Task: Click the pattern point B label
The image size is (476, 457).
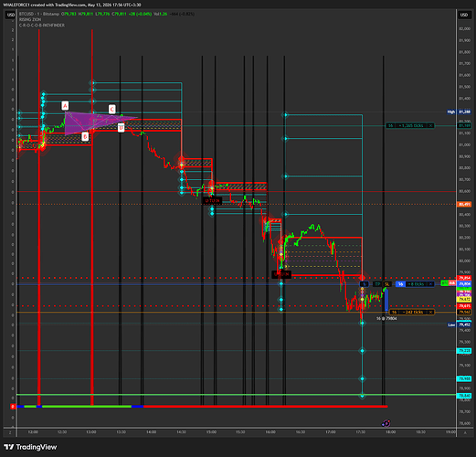Action: tap(85, 136)
